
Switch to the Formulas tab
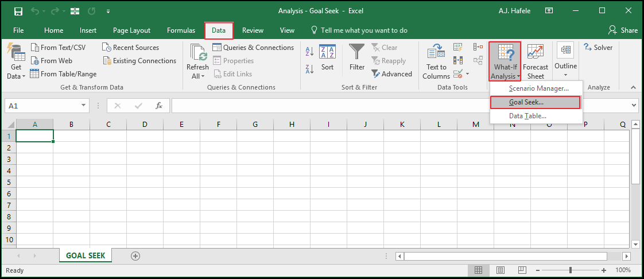tap(181, 30)
